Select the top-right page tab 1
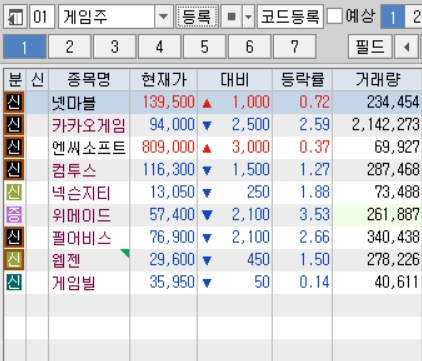Viewport: 422px width, 361px height. [x=393, y=17]
